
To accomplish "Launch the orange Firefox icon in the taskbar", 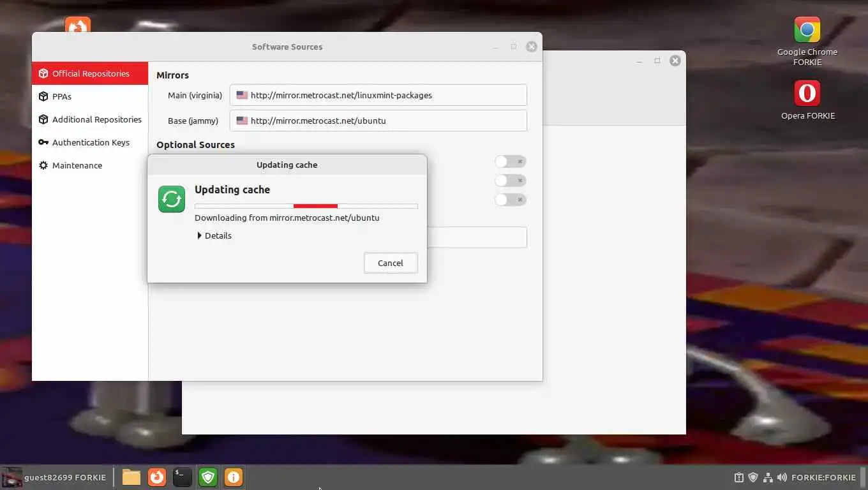I will (157, 477).
